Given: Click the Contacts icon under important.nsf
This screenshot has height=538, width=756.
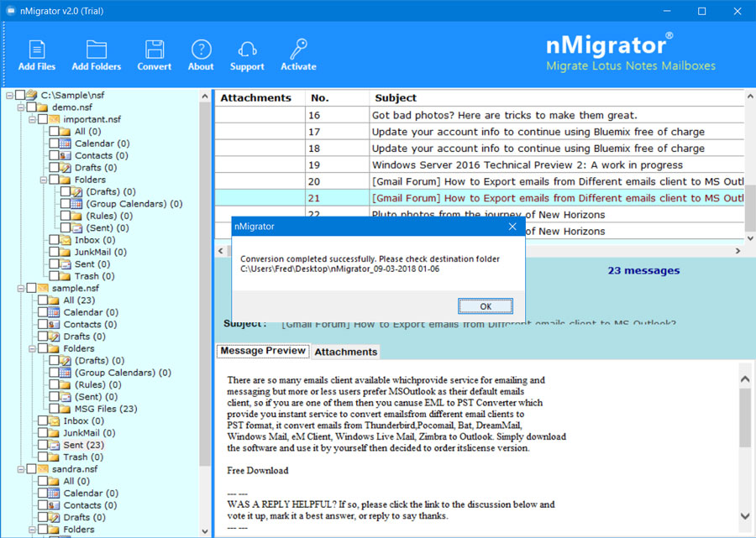Looking at the screenshot, I should (x=66, y=155).
